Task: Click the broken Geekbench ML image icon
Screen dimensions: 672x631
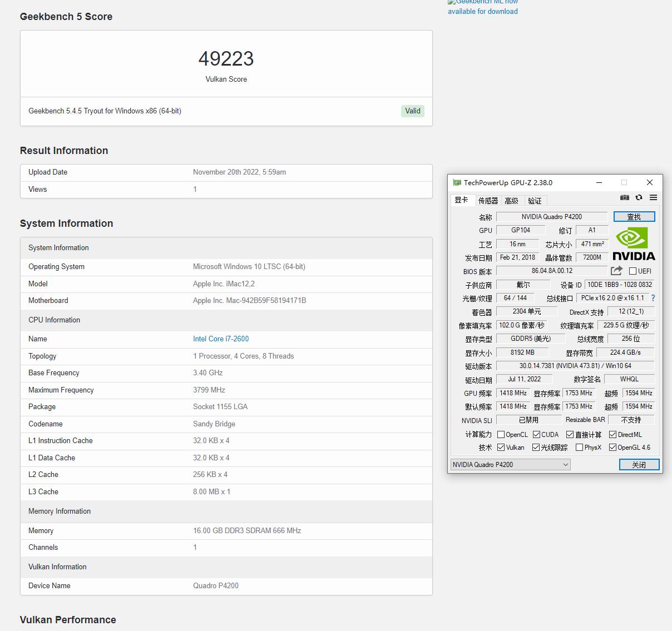Action: click(x=451, y=2)
